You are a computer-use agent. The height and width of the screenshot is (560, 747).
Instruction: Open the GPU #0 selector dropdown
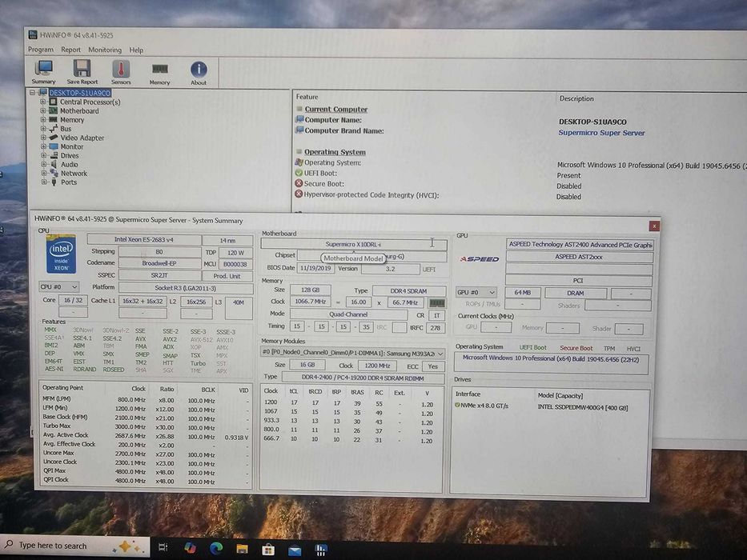(476, 292)
